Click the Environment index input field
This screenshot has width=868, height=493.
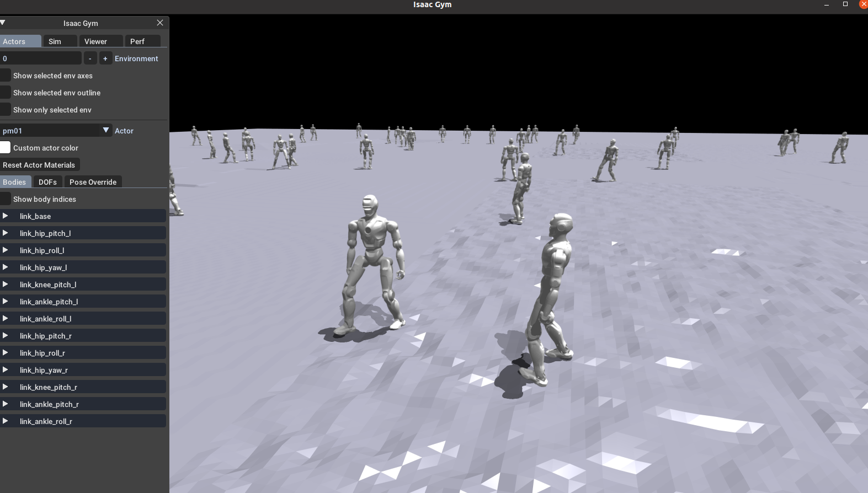41,58
